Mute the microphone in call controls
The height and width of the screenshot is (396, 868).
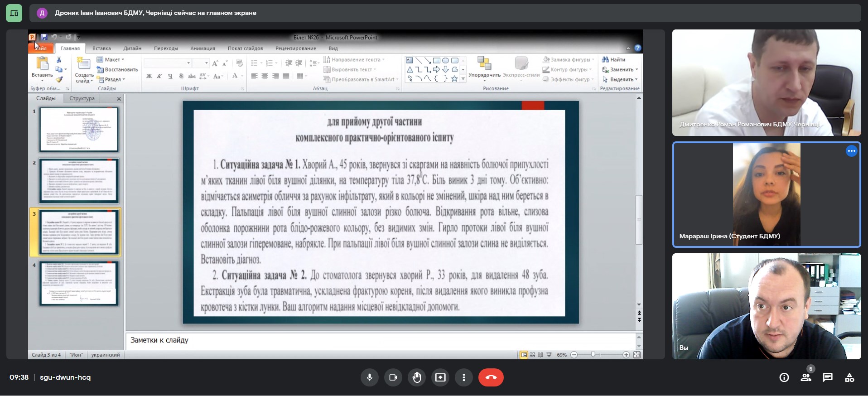click(x=370, y=377)
